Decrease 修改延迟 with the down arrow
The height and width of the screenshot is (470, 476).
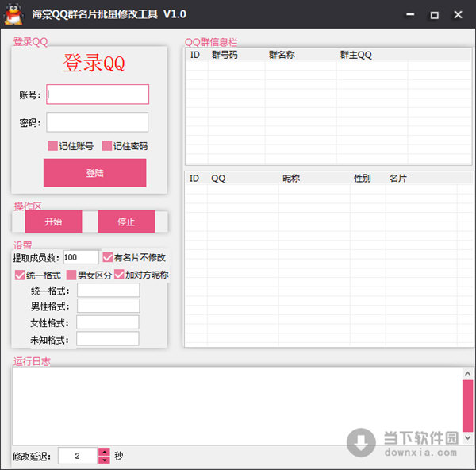(104, 460)
